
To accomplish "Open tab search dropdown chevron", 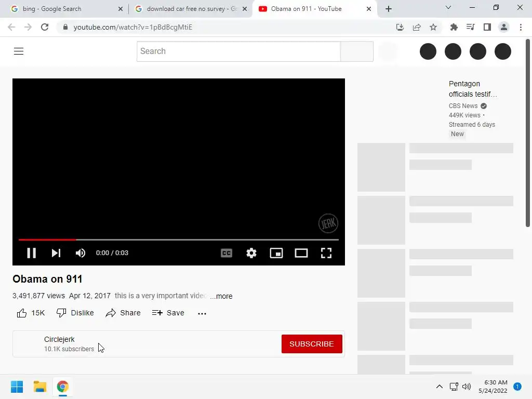I will pyautogui.click(x=448, y=7).
